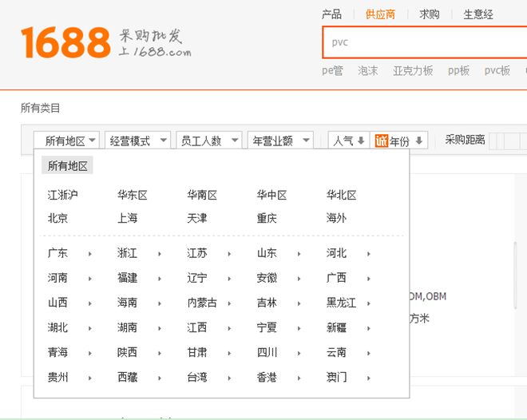Expand the arrow next to 浙江

[x=160, y=254]
